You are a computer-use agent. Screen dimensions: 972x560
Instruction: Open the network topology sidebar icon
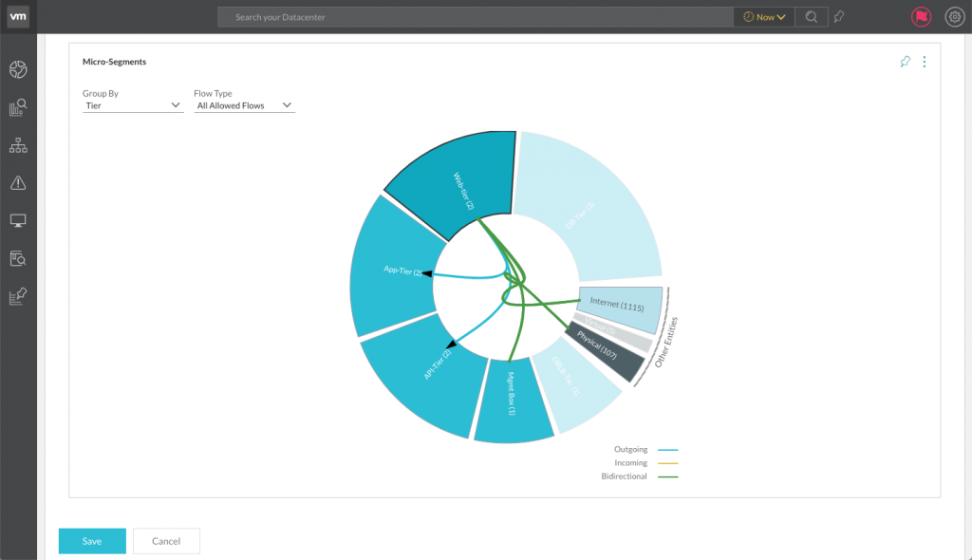pyautogui.click(x=18, y=145)
